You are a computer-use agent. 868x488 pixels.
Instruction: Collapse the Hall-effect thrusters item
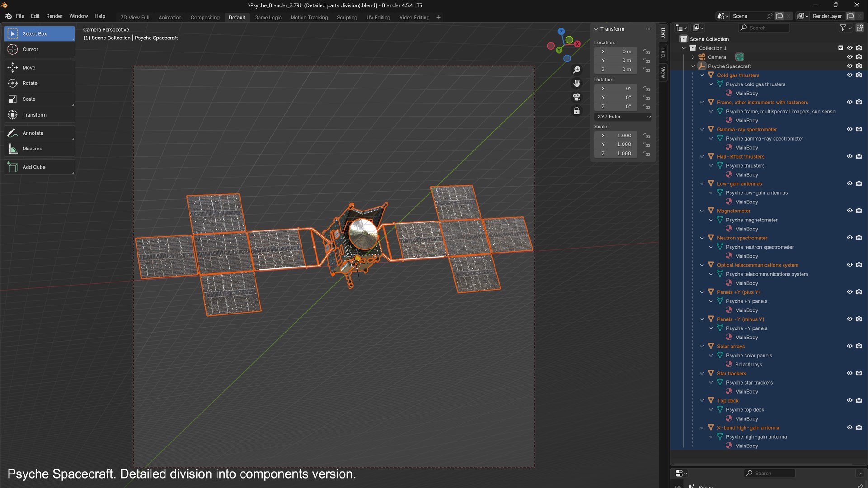coord(702,156)
